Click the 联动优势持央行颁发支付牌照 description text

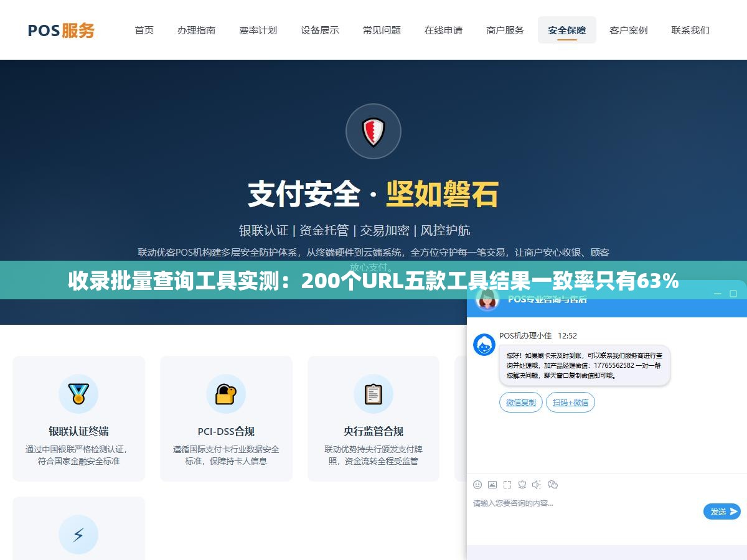pos(374,455)
